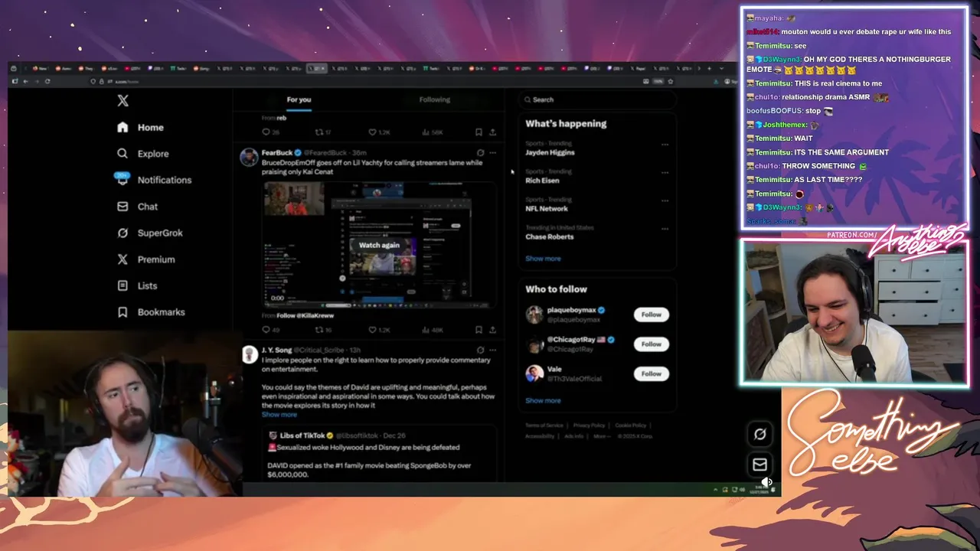Expand Show more on J. Y. Song post

pos(279,415)
